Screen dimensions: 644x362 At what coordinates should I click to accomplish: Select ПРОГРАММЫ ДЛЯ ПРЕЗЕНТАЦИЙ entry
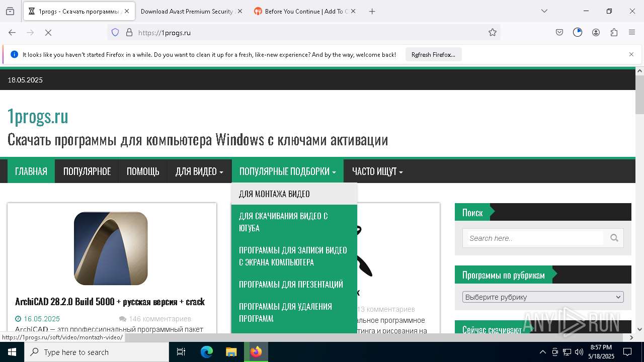click(x=294, y=284)
